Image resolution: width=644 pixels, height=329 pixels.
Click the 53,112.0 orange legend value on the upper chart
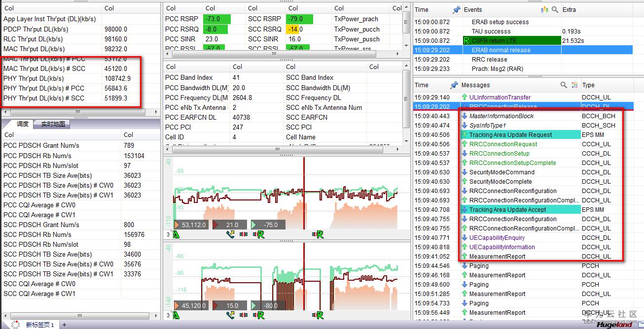click(191, 225)
